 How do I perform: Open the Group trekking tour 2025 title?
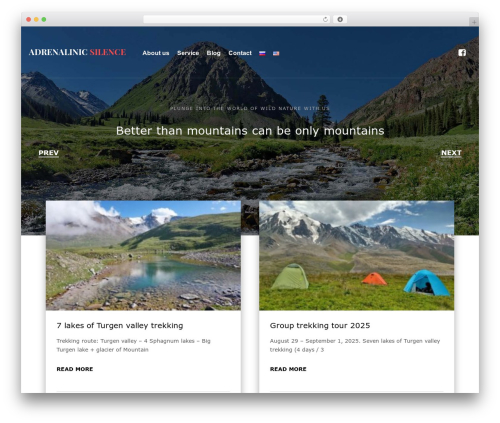tap(320, 325)
